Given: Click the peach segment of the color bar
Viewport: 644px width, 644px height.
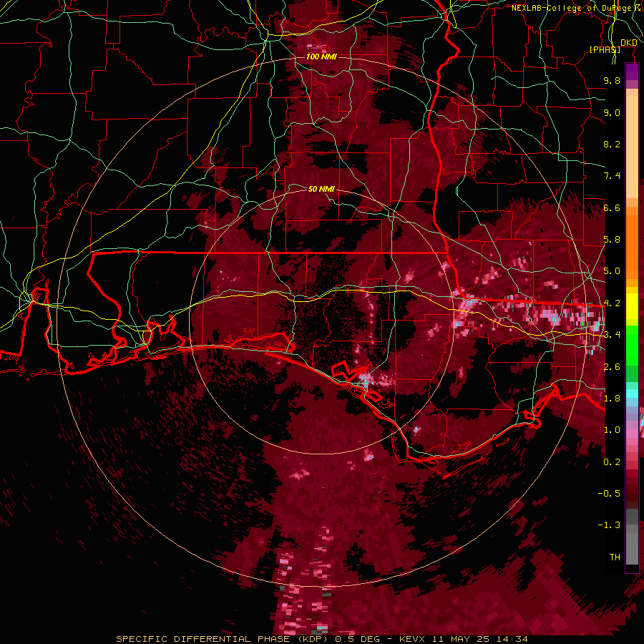Looking at the screenshot, I should tap(632, 148).
